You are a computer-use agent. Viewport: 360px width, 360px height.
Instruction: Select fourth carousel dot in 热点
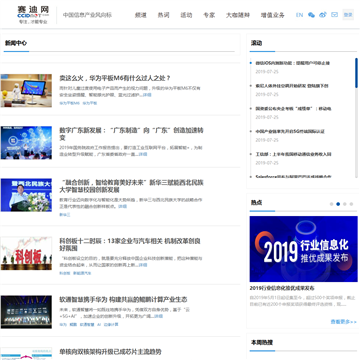351,204
